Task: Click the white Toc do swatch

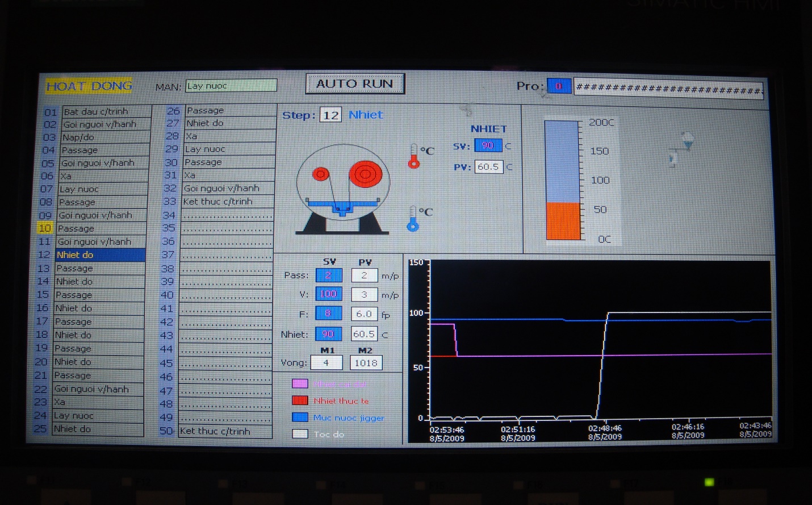Action: (x=300, y=434)
